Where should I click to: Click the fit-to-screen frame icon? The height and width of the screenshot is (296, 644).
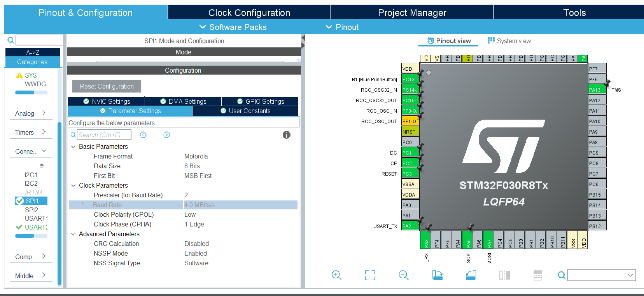click(370, 275)
